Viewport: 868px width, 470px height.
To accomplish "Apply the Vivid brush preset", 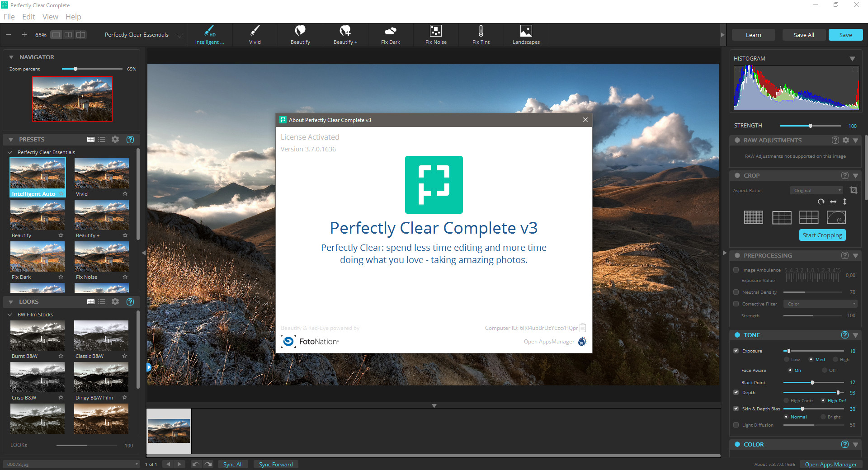I will point(255,35).
